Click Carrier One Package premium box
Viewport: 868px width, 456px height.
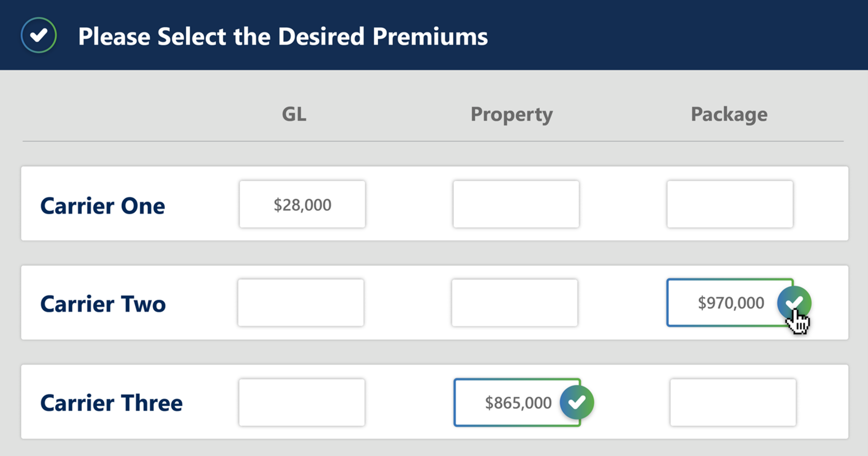point(729,204)
